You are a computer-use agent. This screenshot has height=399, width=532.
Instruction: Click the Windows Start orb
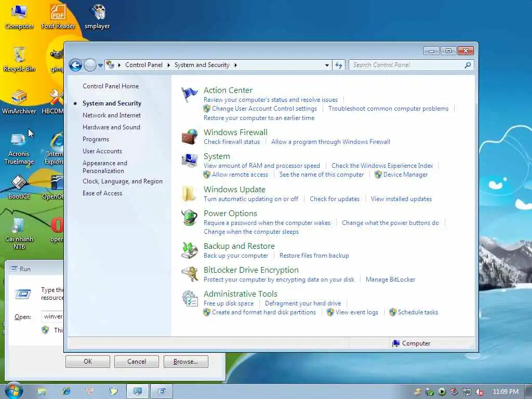click(14, 391)
